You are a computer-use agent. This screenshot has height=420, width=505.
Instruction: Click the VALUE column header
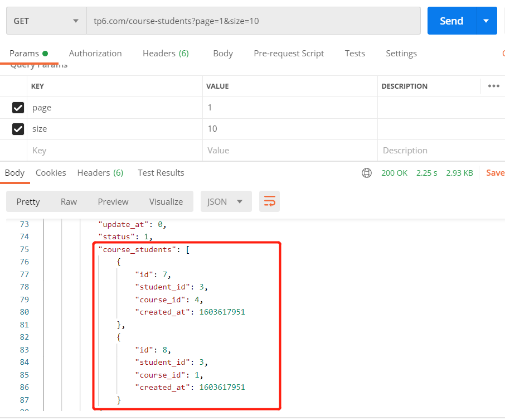(217, 86)
